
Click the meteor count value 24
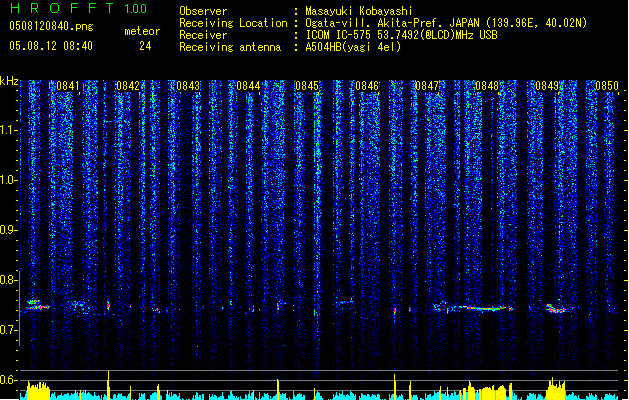click(x=145, y=46)
